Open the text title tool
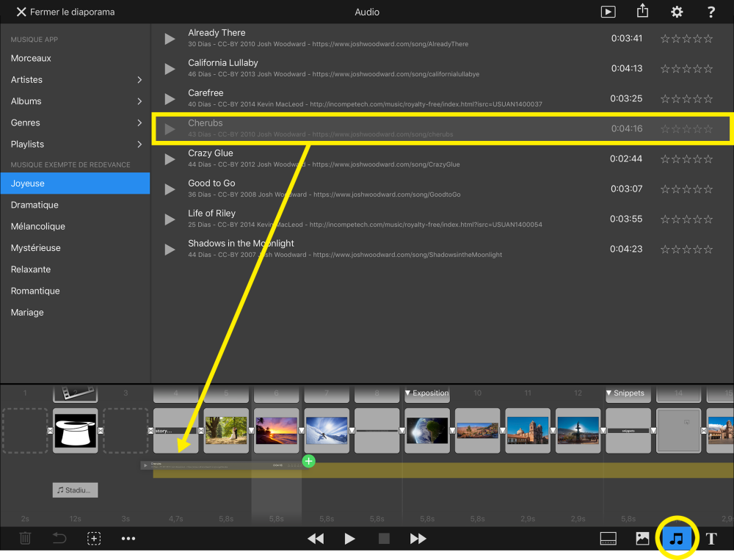This screenshot has width=734, height=560. tap(711, 539)
